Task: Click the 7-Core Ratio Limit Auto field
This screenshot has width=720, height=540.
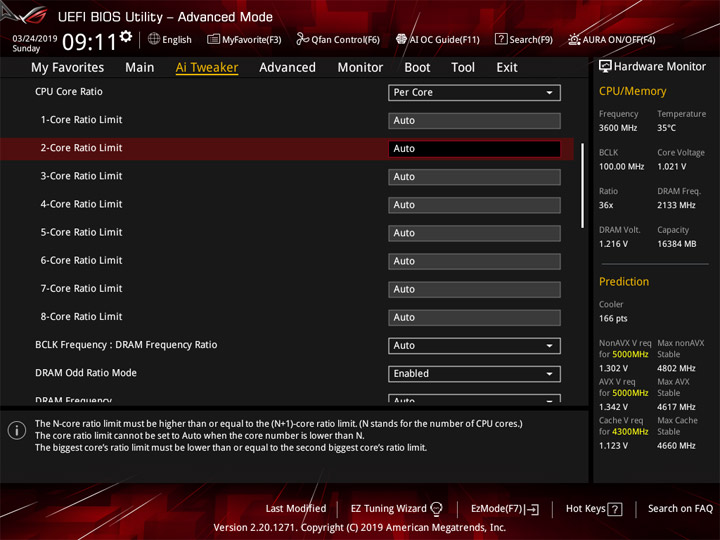Action: 474,289
